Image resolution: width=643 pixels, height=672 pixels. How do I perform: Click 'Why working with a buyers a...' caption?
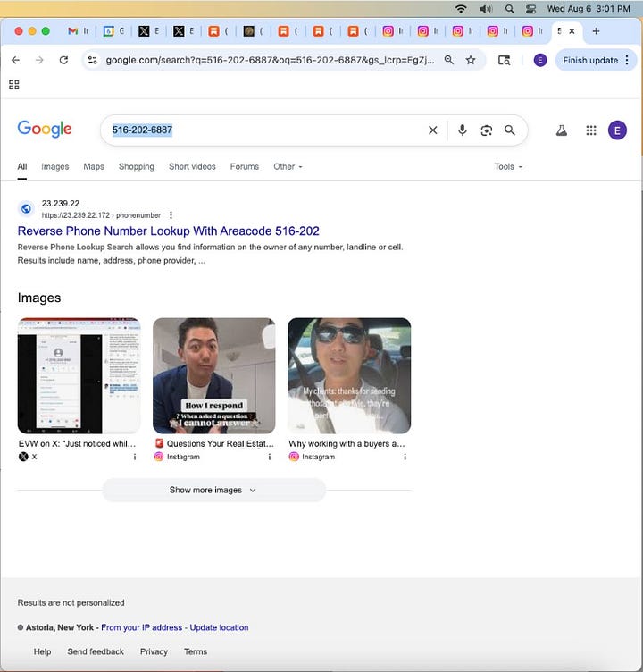point(347,443)
